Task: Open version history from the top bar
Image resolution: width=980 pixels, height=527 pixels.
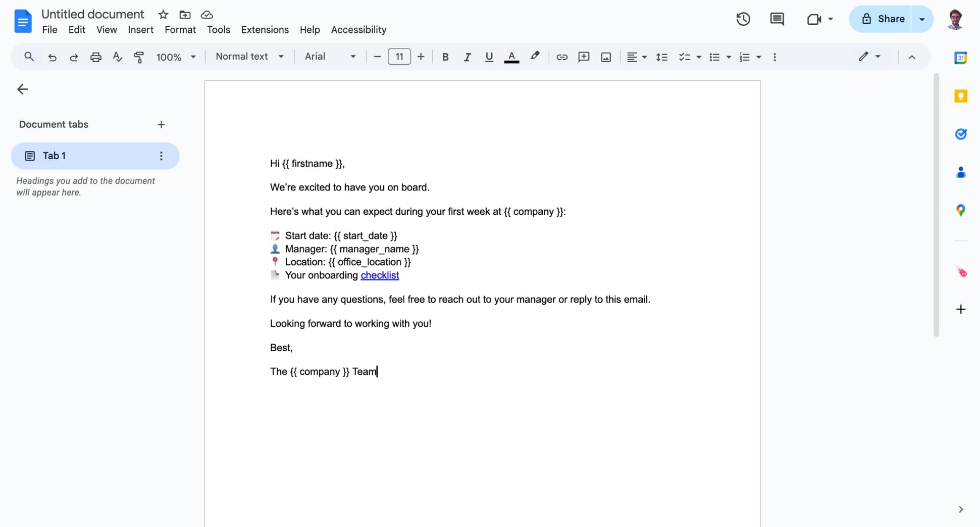Action: tap(743, 19)
